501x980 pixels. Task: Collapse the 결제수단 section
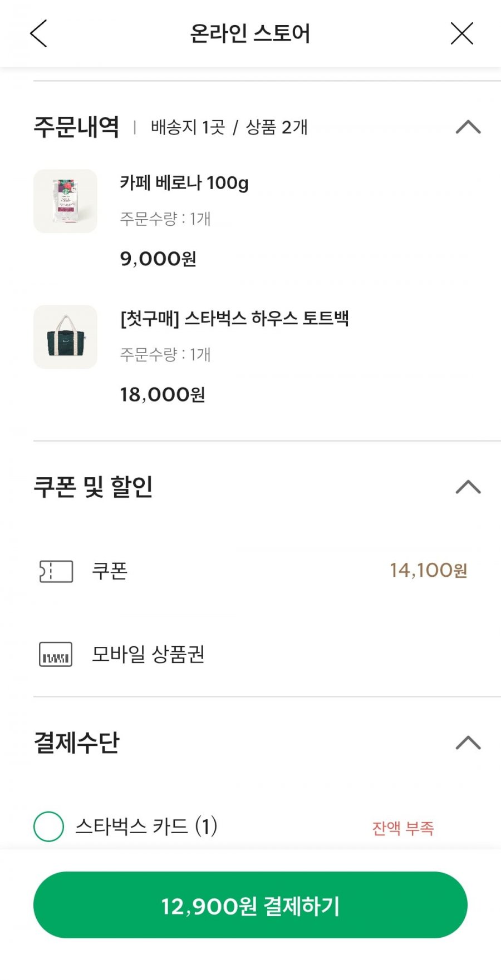point(468,743)
